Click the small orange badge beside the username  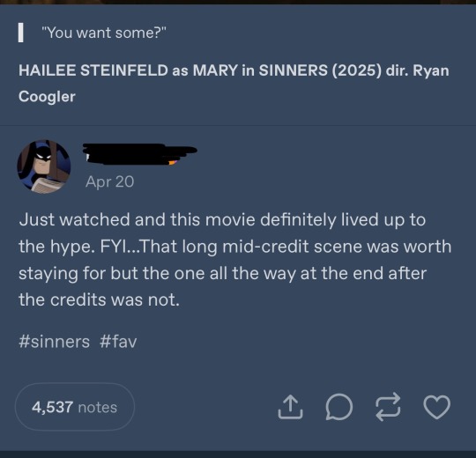pyautogui.click(x=172, y=163)
